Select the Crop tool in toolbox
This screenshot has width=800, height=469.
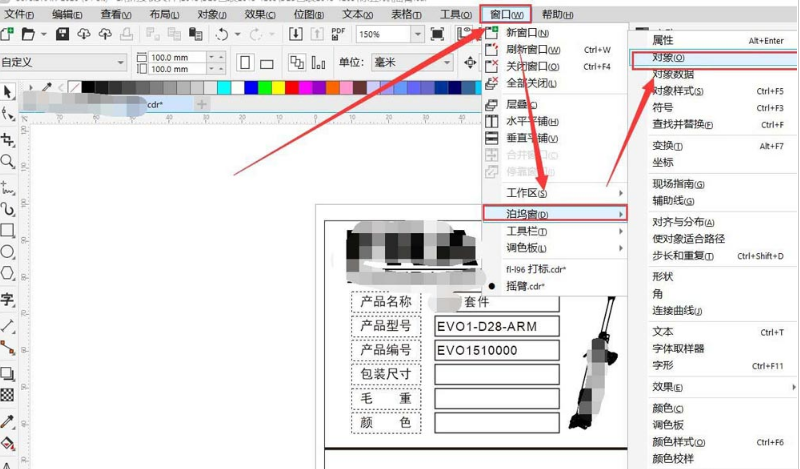(8, 137)
